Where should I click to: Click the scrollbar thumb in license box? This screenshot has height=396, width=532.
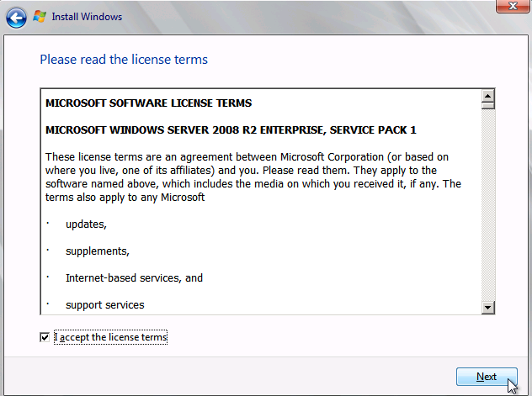point(487,105)
